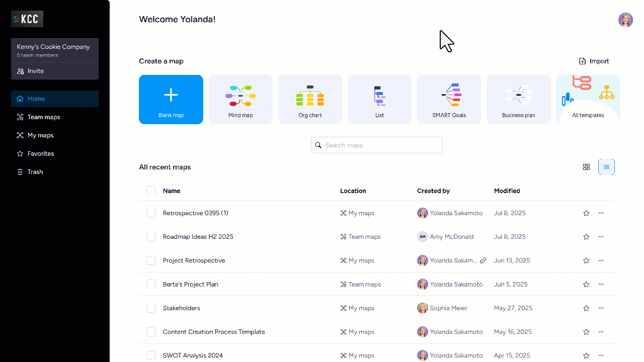Open more options for Project Retrospective
The image size is (644, 362).
click(601, 260)
